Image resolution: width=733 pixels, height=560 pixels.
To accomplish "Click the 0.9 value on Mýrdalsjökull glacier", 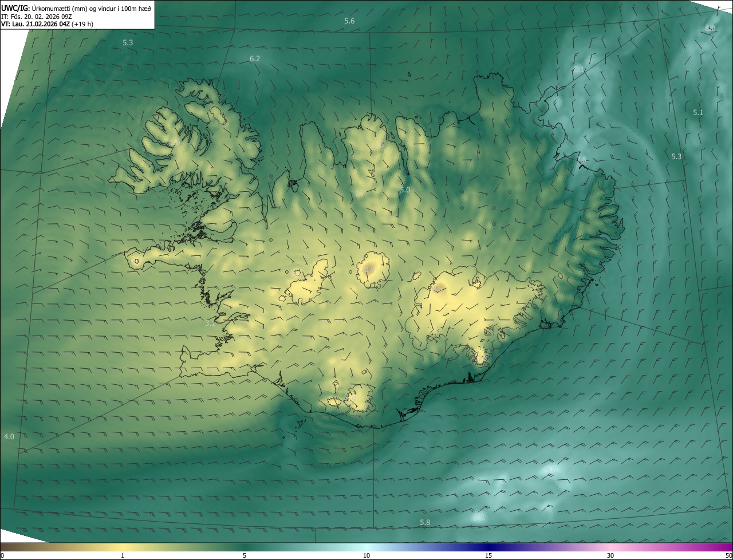I will coord(351,398).
